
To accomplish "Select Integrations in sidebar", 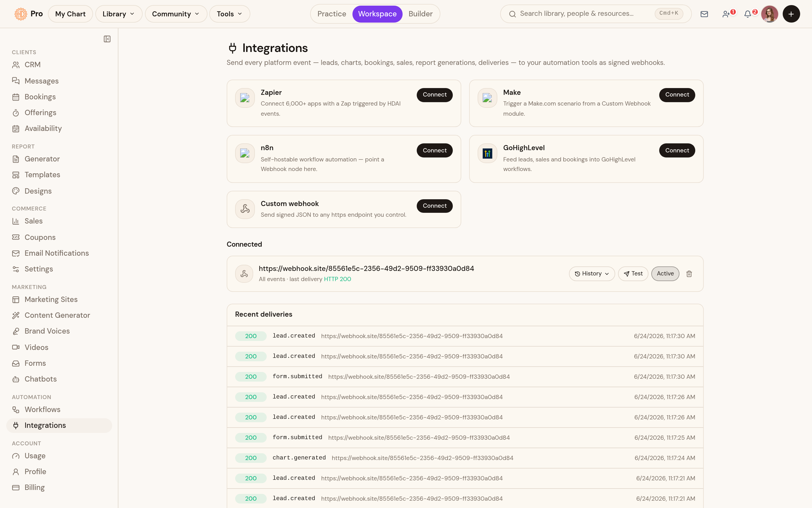I will pyautogui.click(x=59, y=425).
